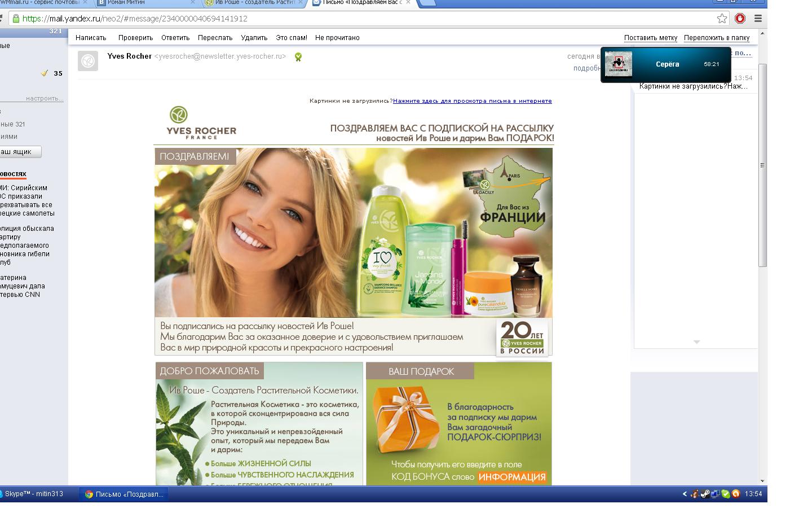This screenshot has width=812, height=508.
Task: Click the настроить... link in sidebar
Action: (x=45, y=98)
